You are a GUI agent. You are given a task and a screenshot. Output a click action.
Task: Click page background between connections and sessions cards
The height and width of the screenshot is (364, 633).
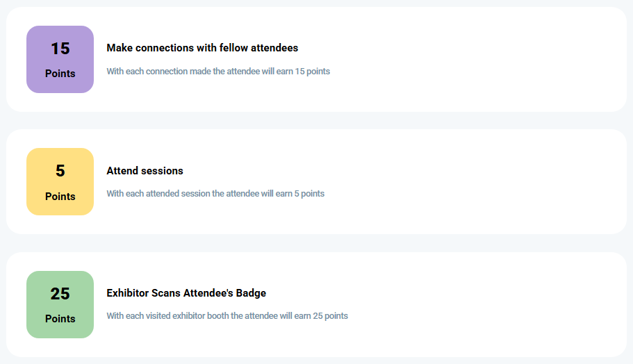pyautogui.click(x=317, y=121)
